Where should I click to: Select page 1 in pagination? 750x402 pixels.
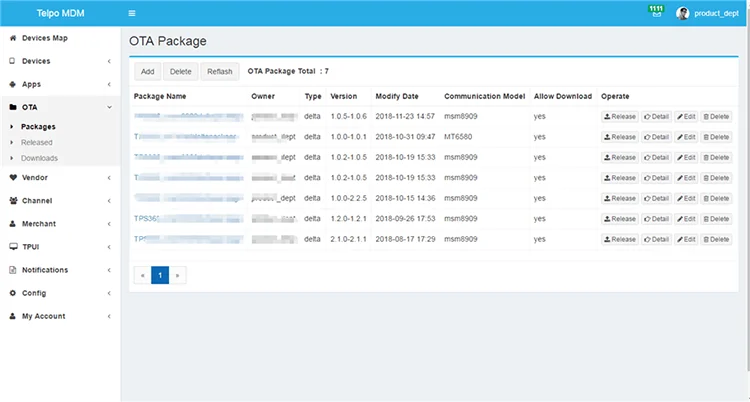tap(160, 274)
